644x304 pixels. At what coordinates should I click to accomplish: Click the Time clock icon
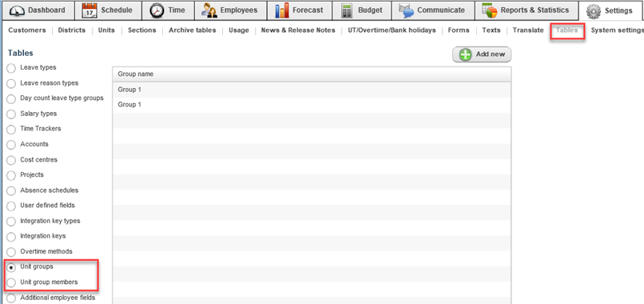point(157,10)
